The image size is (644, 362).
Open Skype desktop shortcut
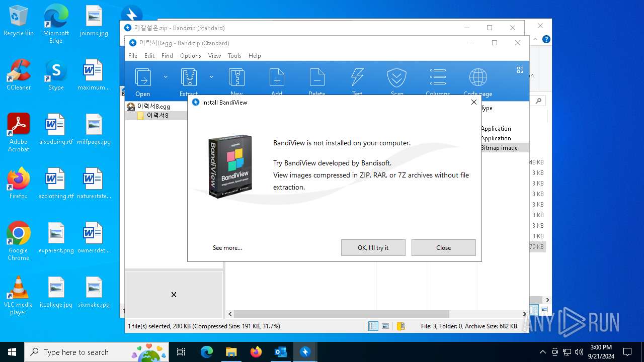56,75
